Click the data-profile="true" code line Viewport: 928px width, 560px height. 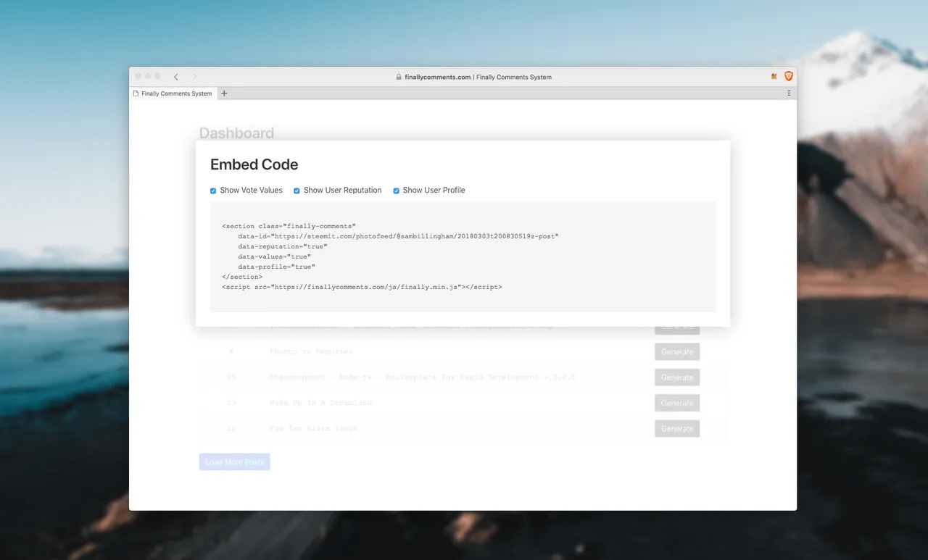coord(276,267)
